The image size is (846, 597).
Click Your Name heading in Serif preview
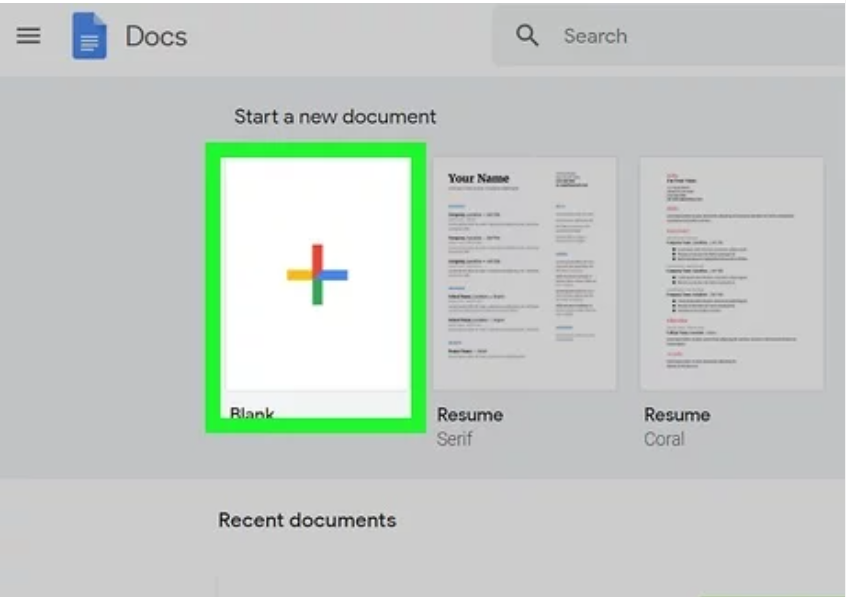point(478,178)
